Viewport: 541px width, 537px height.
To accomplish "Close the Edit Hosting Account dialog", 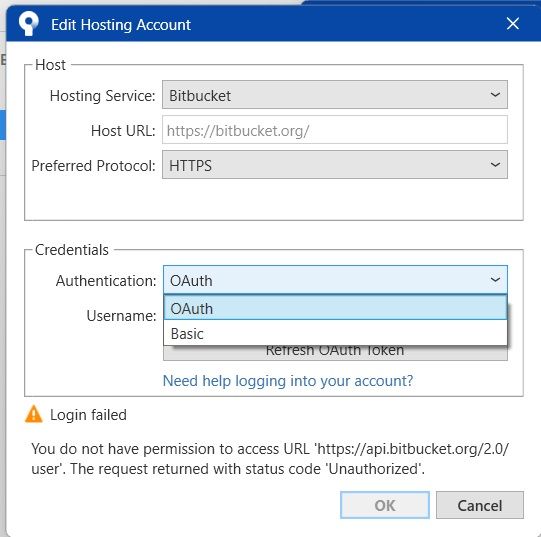I will pos(513,24).
